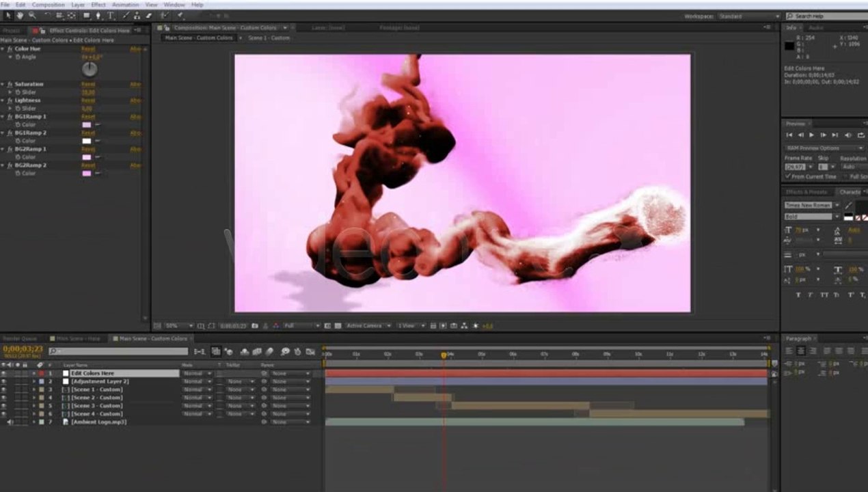Open the Composition menu
Image resolution: width=868 pixels, height=492 pixels.
[x=49, y=5]
